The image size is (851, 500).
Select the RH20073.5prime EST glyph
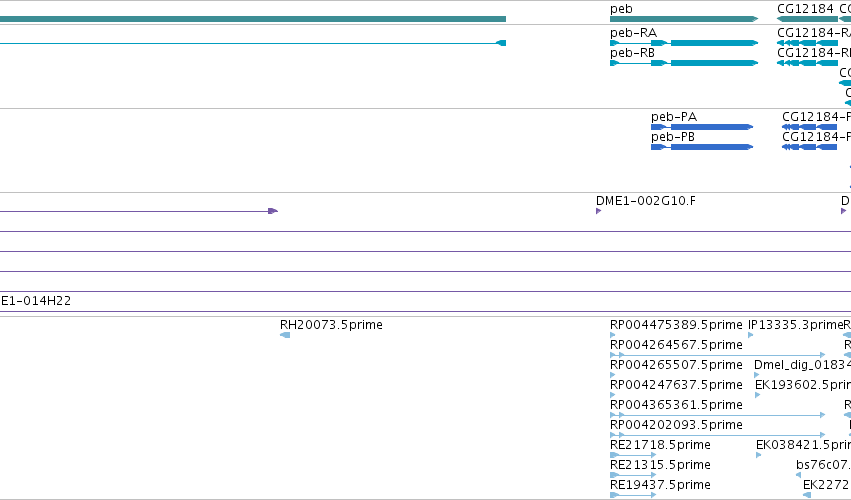(x=285, y=335)
